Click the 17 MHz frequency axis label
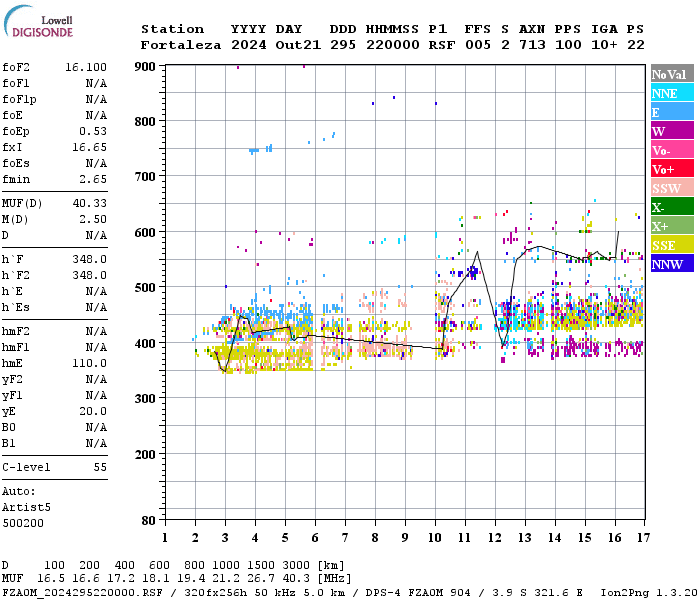The width and height of the screenshot is (700, 600). pyautogui.click(x=643, y=538)
